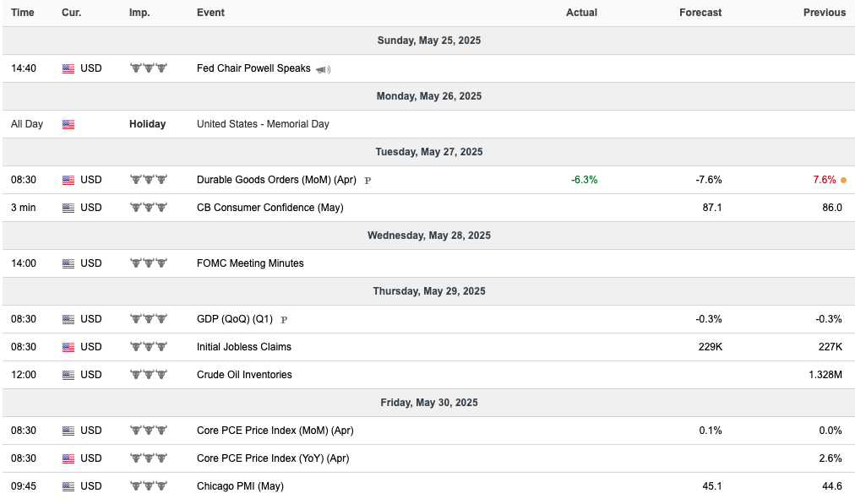Open the Initial Jobless Claims event
Screen dimensions: 855x504
coord(243,346)
